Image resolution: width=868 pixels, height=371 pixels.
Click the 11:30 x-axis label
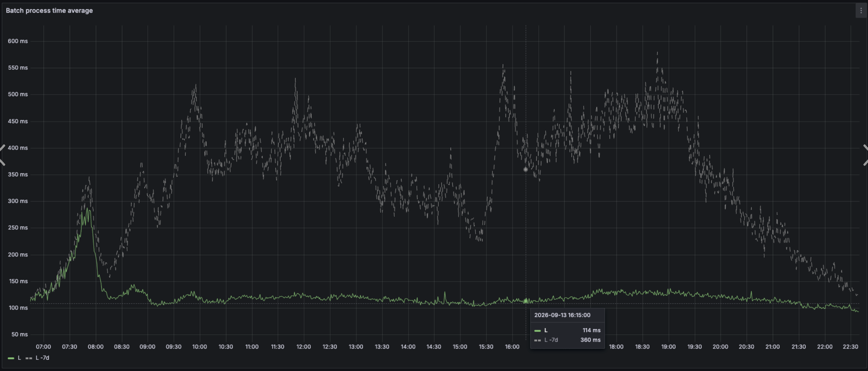tap(278, 347)
